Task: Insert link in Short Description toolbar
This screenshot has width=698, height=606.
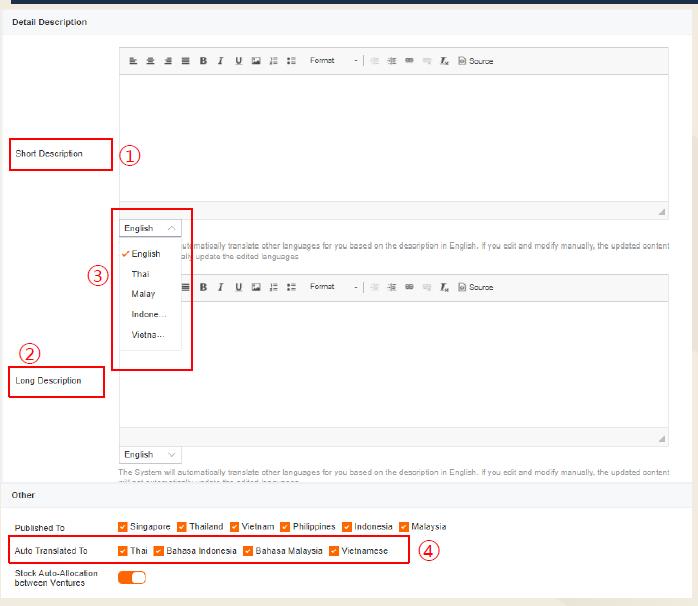Action: pos(409,61)
